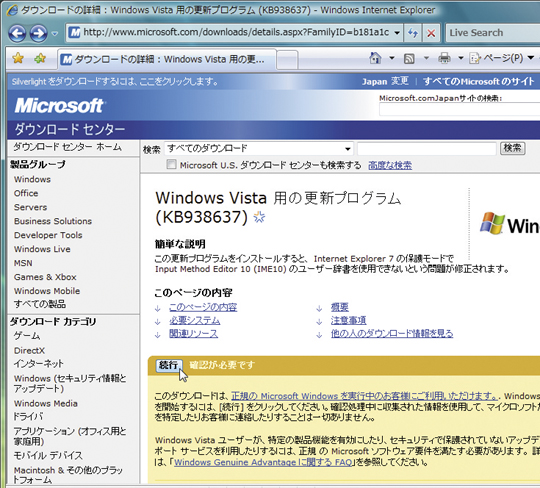Viewport: 540px width, 488px height.
Task: Click the 検索 button
Action: pos(512,148)
